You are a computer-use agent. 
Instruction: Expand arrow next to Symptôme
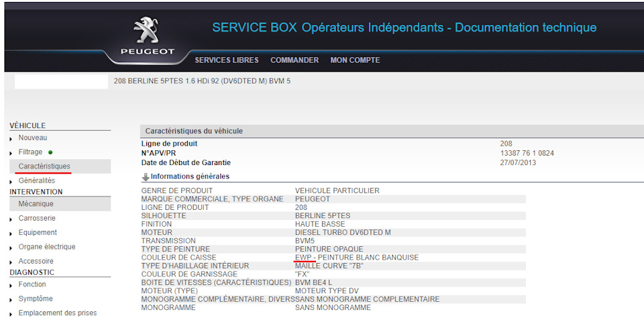11,300
